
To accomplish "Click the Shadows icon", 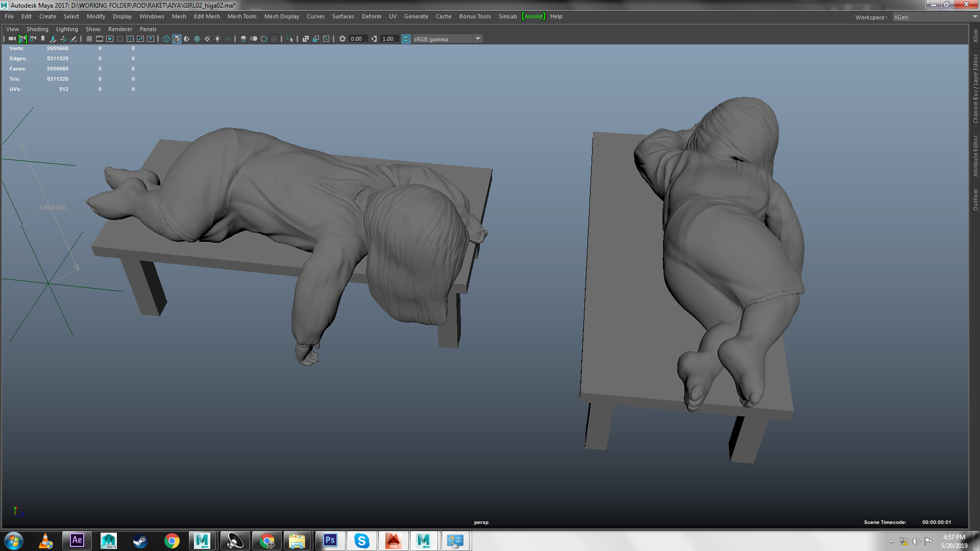I will (x=228, y=39).
